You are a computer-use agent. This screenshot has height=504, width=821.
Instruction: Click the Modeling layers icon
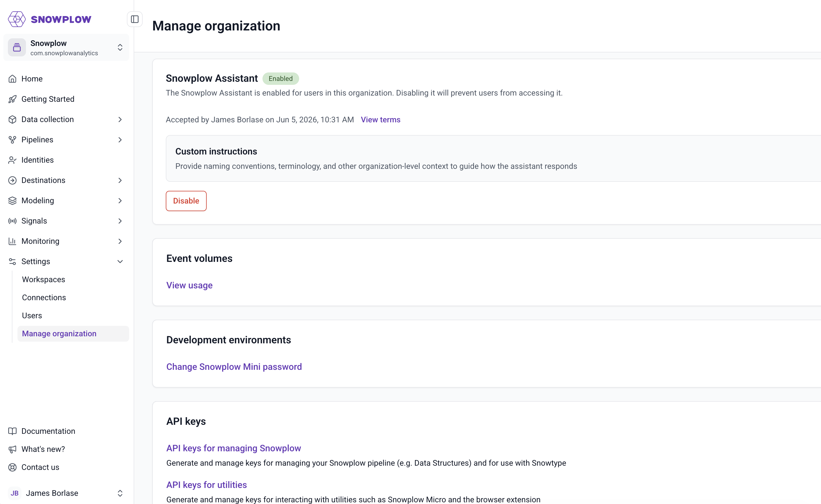(12, 201)
